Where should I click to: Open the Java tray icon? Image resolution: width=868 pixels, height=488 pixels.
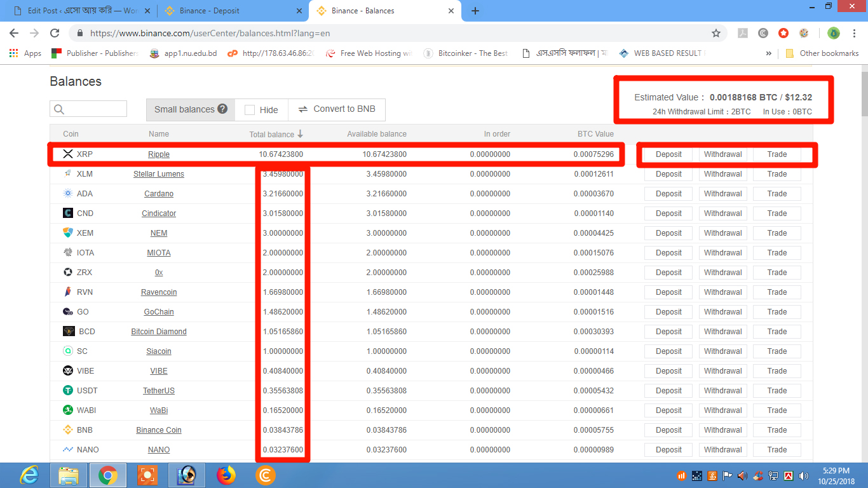click(x=712, y=475)
